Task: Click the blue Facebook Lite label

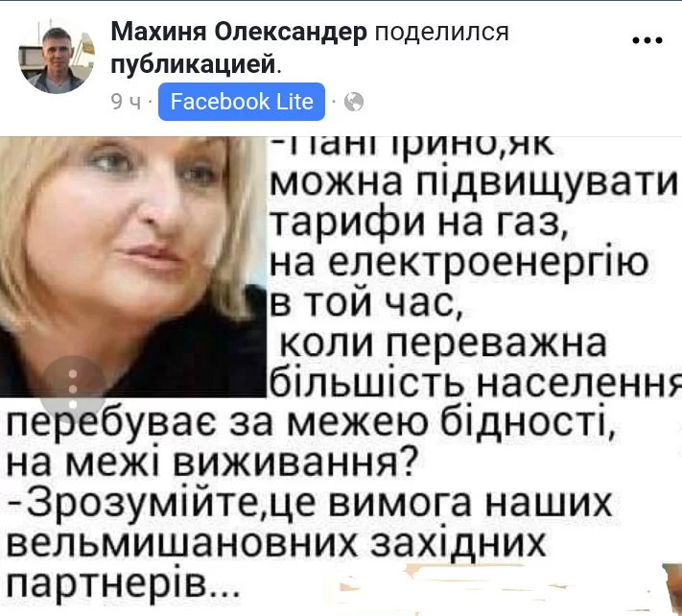Action: [242, 102]
